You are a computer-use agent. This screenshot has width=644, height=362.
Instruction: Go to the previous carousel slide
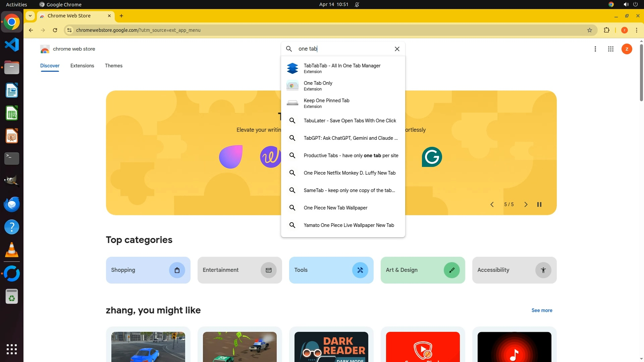tap(492, 204)
